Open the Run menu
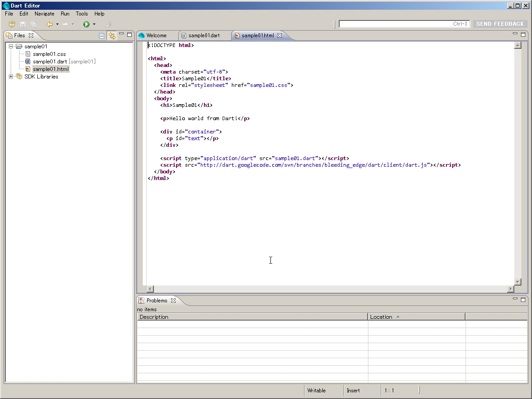The width and height of the screenshot is (532, 399). tap(65, 14)
